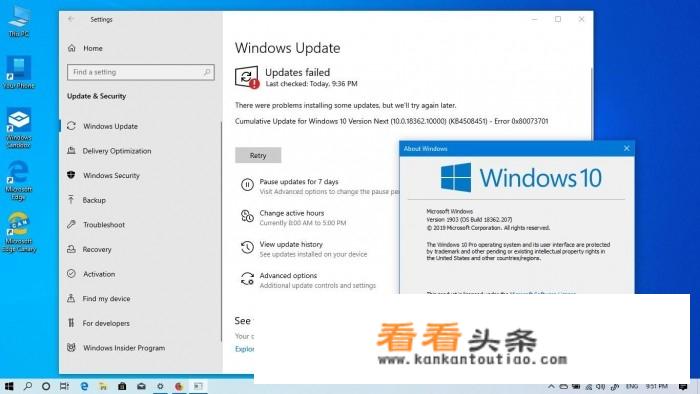This screenshot has height=394, width=700.
Task: Open Windows Insider Program settings
Action: coord(124,348)
